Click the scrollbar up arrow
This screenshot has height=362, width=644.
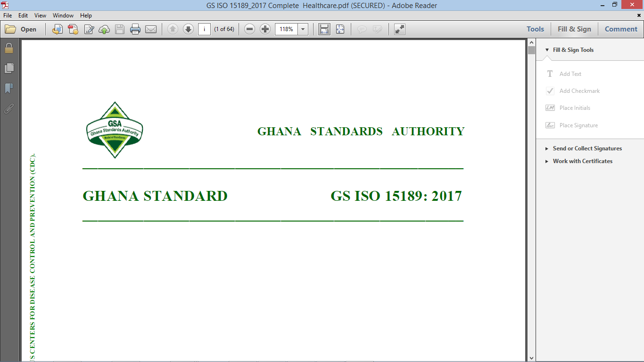531,43
